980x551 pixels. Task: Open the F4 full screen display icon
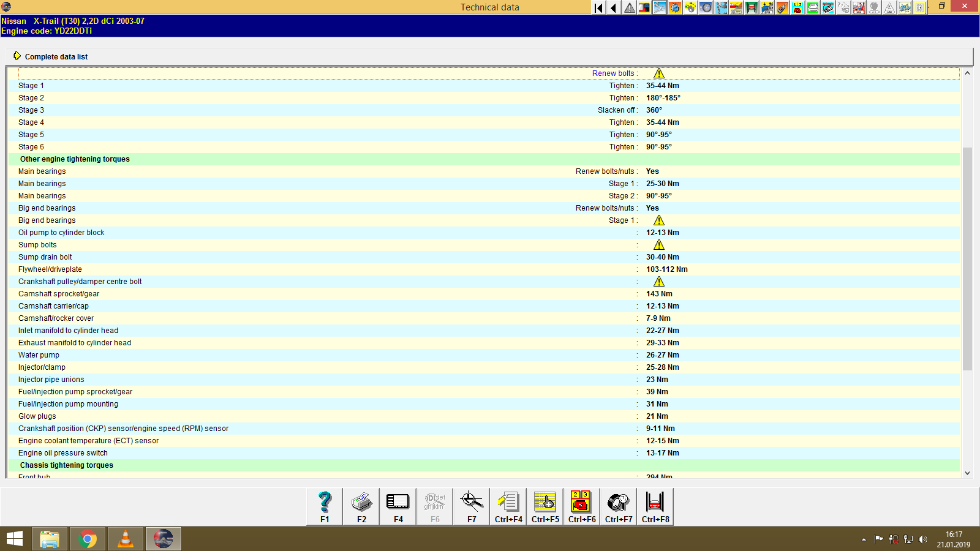coord(398,506)
